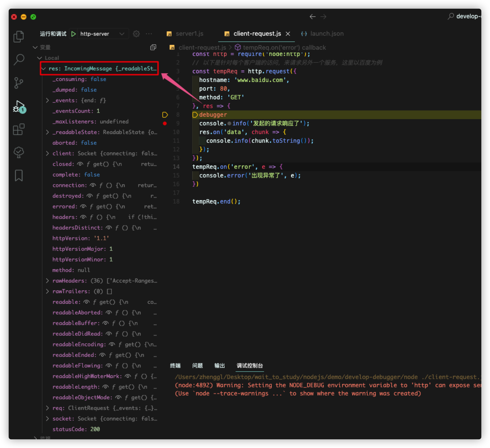490x448 pixels.
Task: Invoke the getter eye icon for connection
Action: tap(93, 185)
